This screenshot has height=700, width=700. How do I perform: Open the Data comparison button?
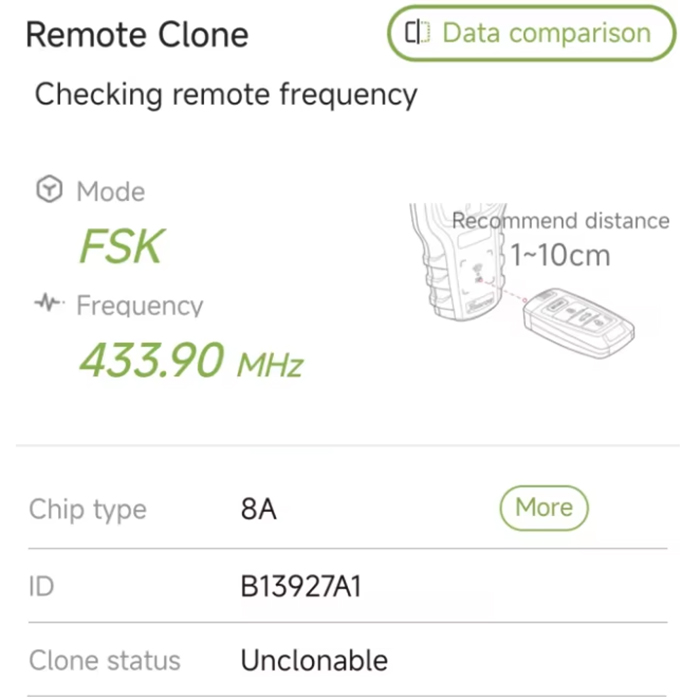[x=531, y=33]
